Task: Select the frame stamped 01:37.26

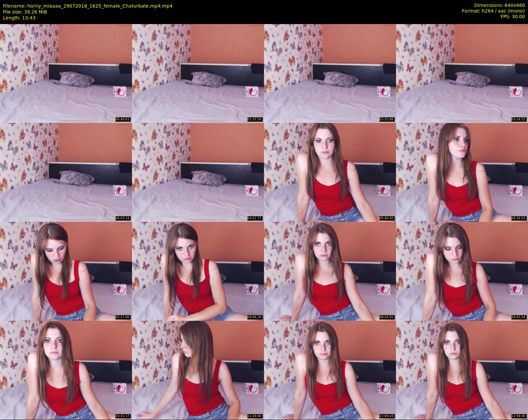Action: 198,73
